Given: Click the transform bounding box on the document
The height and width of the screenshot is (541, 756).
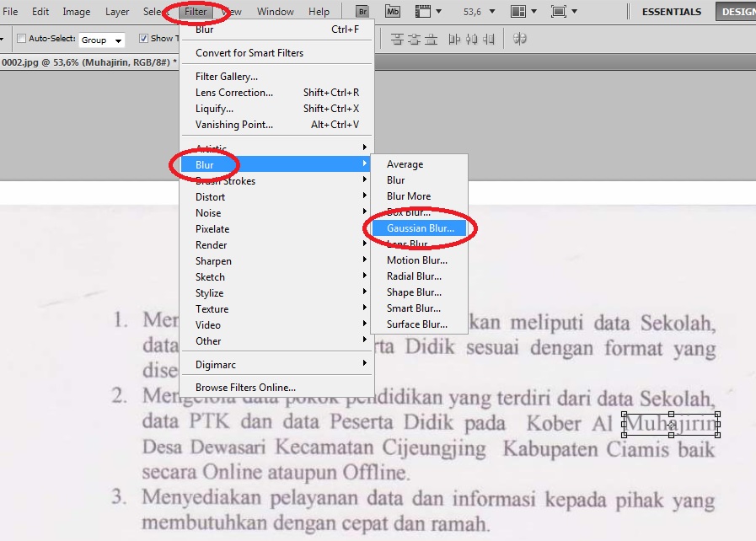Looking at the screenshot, I should [670, 425].
